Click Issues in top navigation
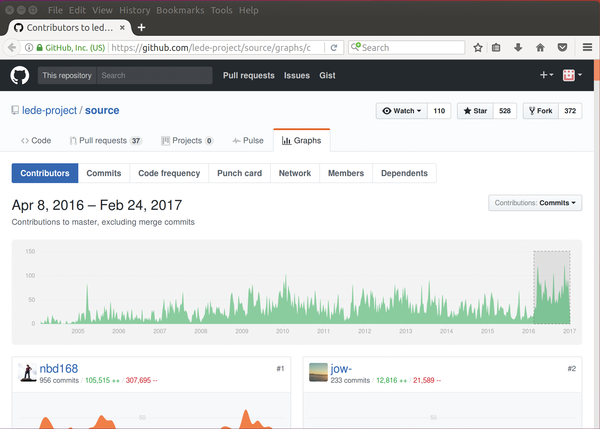The height and width of the screenshot is (429, 600). tap(297, 75)
